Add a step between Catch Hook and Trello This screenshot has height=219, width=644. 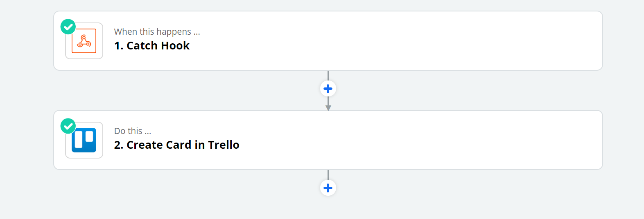(328, 88)
